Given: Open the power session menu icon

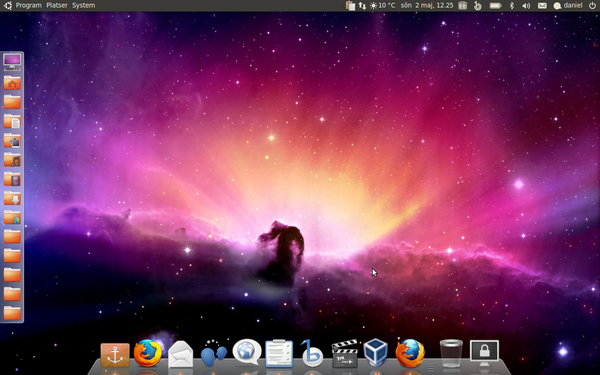Looking at the screenshot, I should [592, 5].
